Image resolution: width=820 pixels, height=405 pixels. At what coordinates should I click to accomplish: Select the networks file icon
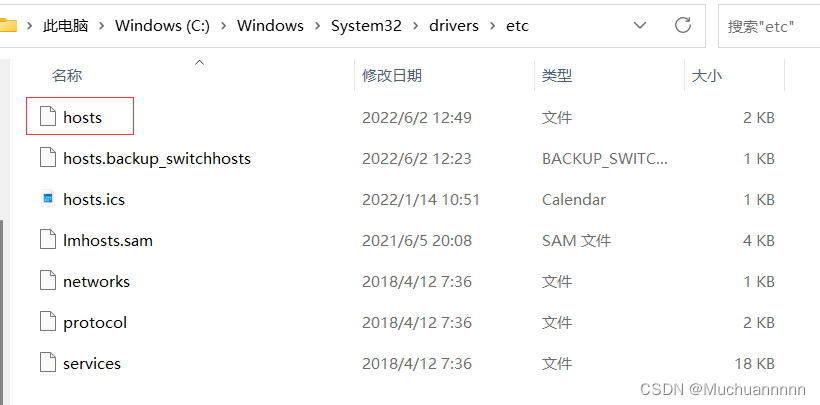[48, 281]
